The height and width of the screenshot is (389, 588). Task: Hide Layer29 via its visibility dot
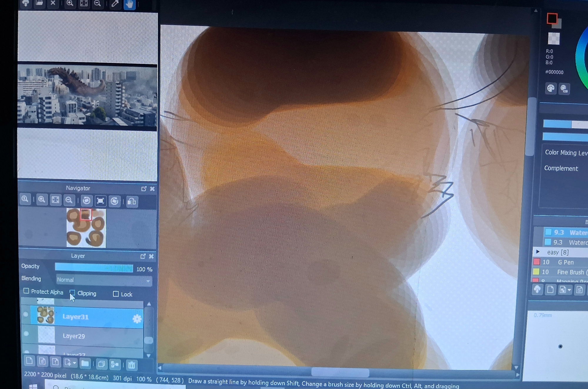26,334
